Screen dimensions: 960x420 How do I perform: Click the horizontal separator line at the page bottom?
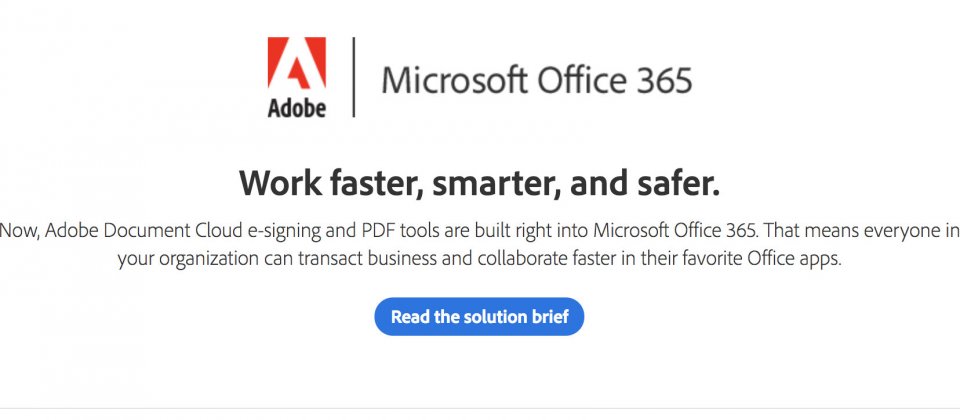click(x=480, y=408)
